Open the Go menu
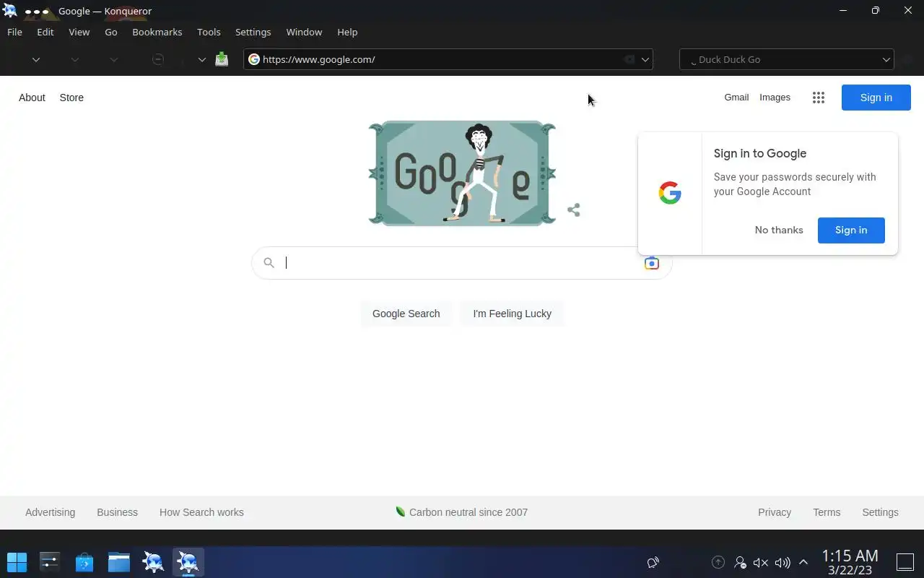The height and width of the screenshot is (578, 924). (x=111, y=32)
